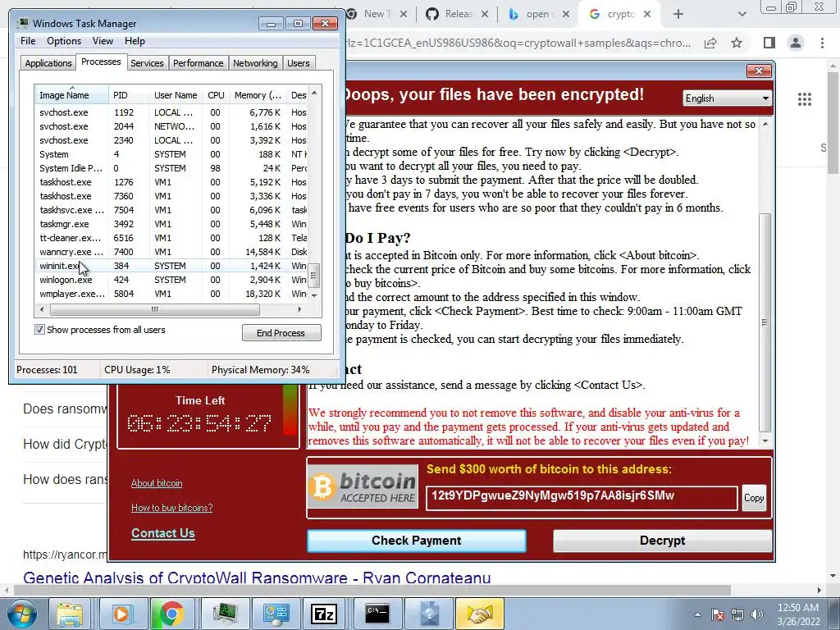This screenshot has height=630, width=840.
Task: Open Task Manager taskbar icon
Action: (x=225, y=614)
